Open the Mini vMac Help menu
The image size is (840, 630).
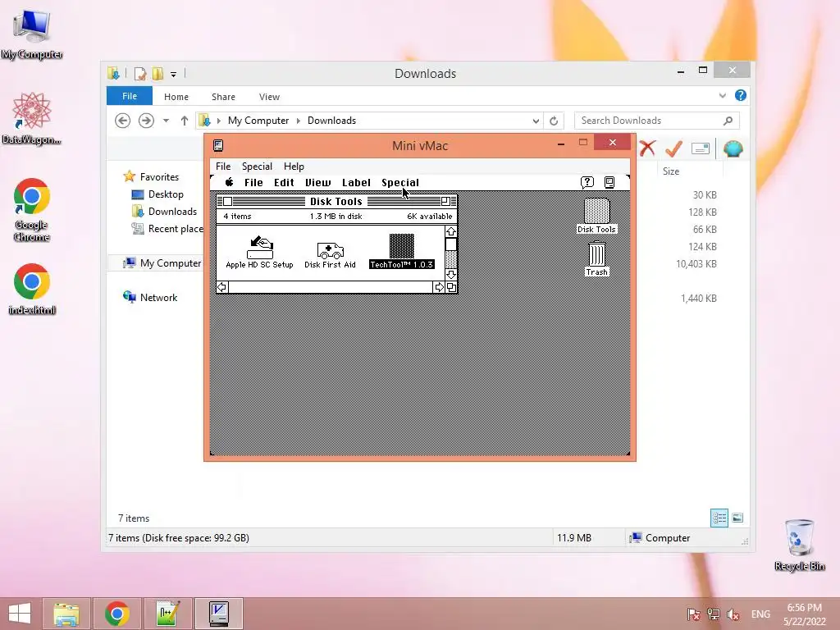[294, 166]
